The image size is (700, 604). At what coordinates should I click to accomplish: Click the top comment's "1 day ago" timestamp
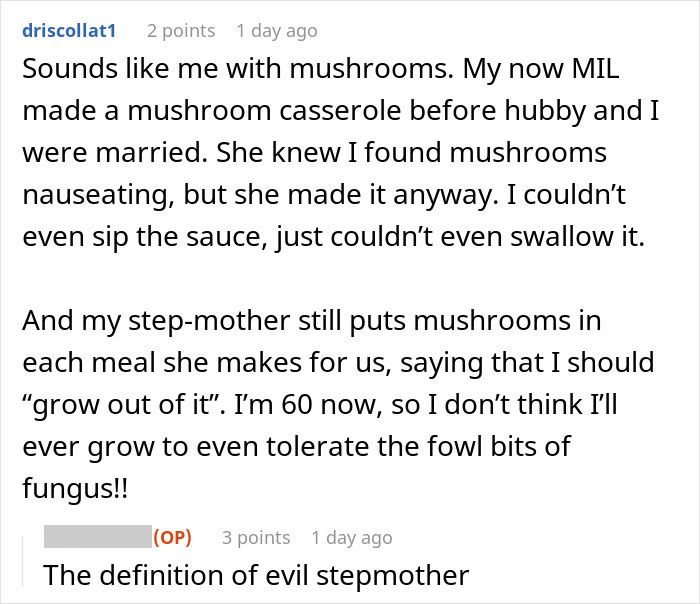point(278,31)
